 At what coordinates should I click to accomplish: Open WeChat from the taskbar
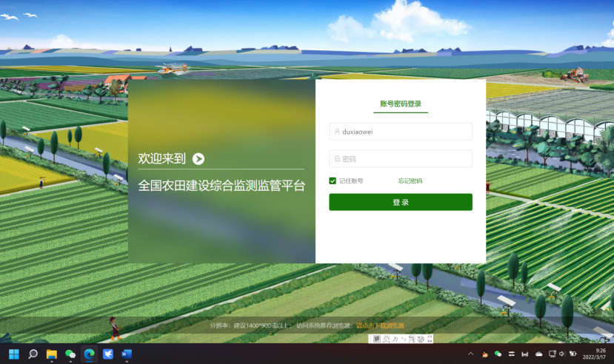(x=70, y=354)
